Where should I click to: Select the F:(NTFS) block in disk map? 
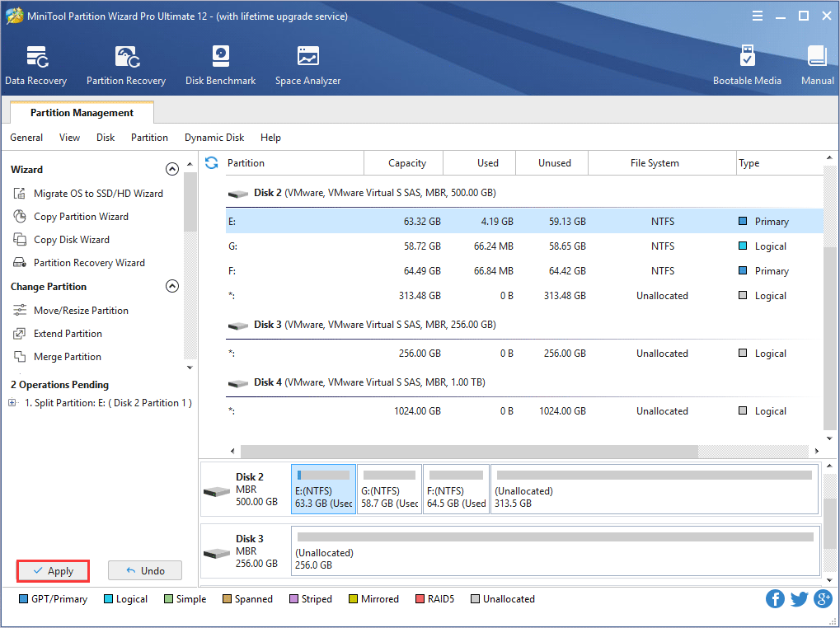click(457, 490)
